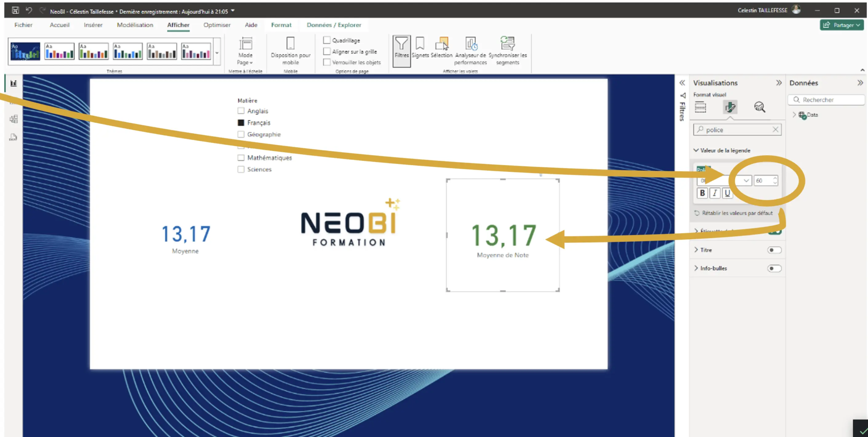
Task: Check the Géographie slicer option
Action: pos(241,134)
